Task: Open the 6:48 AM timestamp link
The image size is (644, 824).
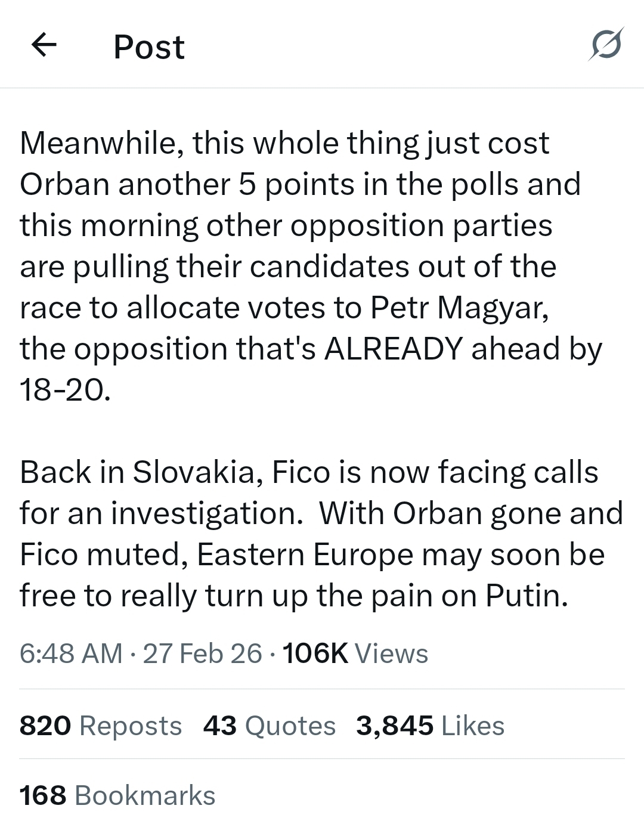Action: (71, 653)
